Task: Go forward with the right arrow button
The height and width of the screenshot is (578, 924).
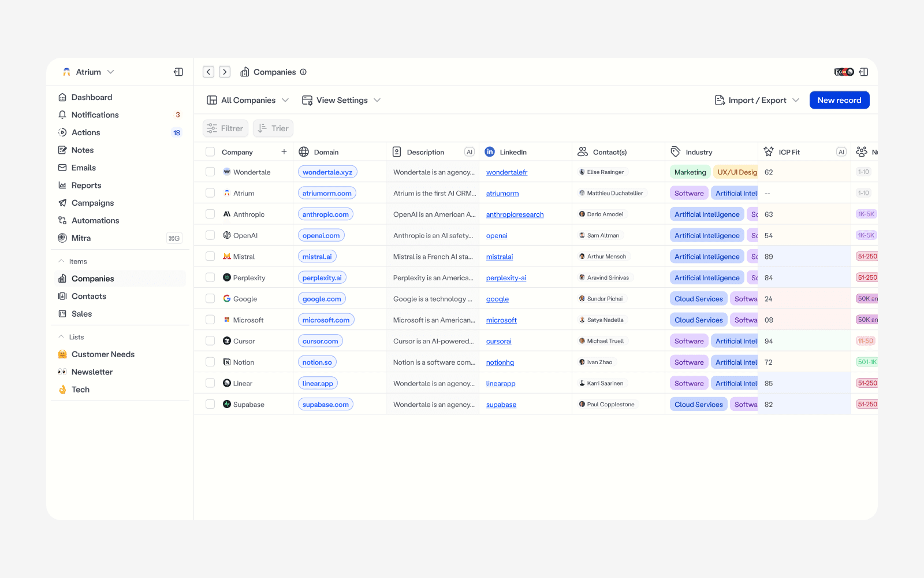Action: tap(225, 72)
